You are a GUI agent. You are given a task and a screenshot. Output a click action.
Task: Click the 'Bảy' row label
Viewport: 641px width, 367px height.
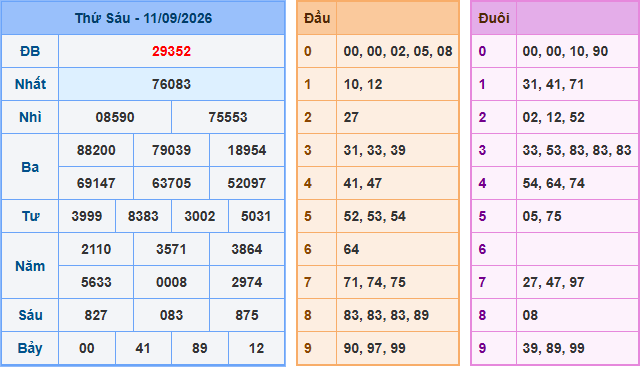(x=30, y=348)
